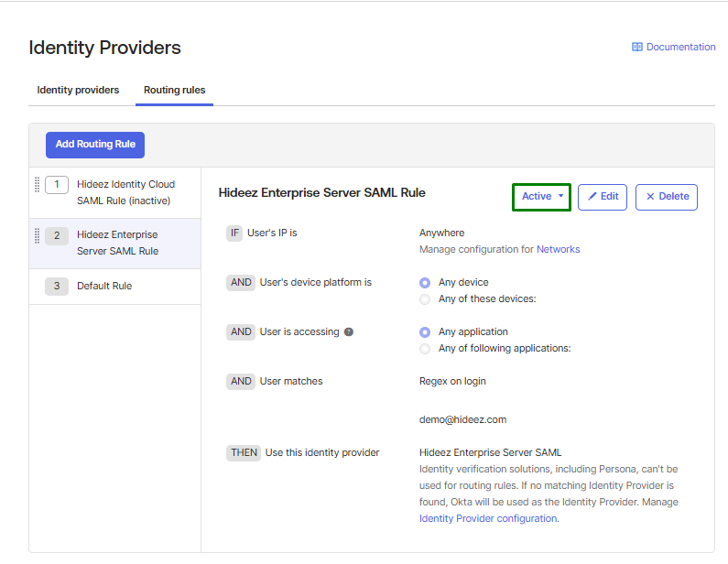728x564 pixels.
Task: Switch to the Identity providers tab
Action: click(78, 91)
